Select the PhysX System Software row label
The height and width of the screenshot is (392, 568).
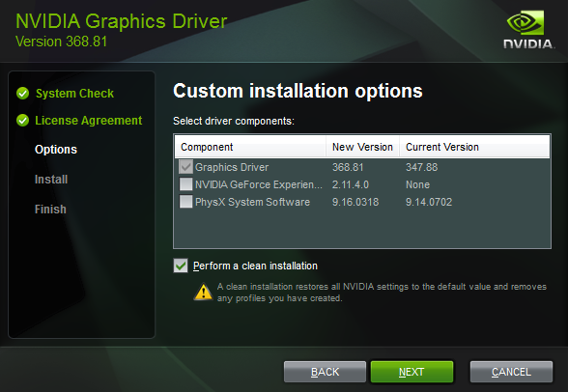click(x=252, y=202)
